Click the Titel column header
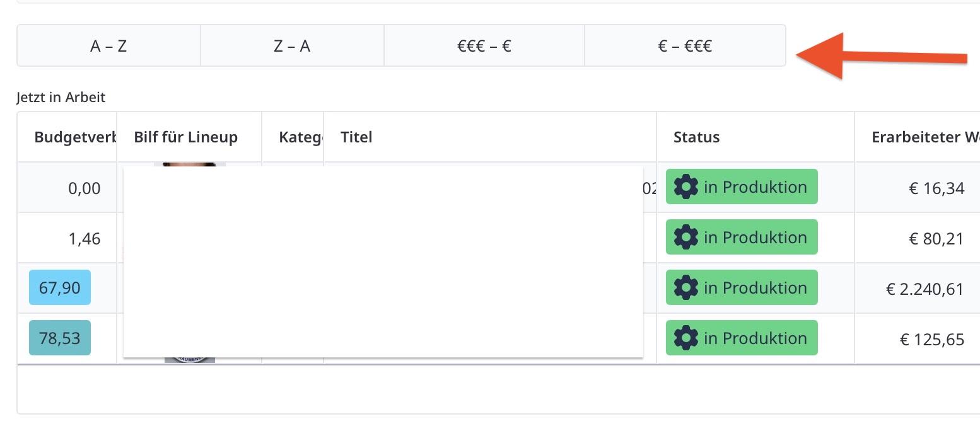The height and width of the screenshot is (436, 980). point(356,137)
